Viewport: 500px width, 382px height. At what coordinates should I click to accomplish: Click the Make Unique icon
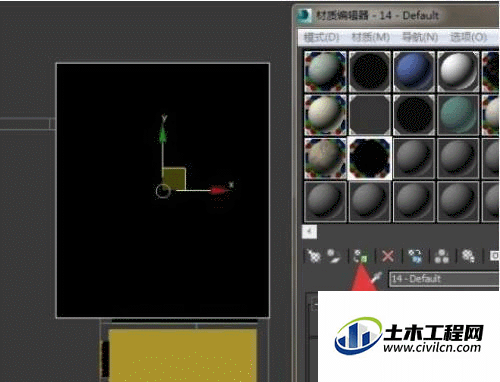tap(442, 256)
